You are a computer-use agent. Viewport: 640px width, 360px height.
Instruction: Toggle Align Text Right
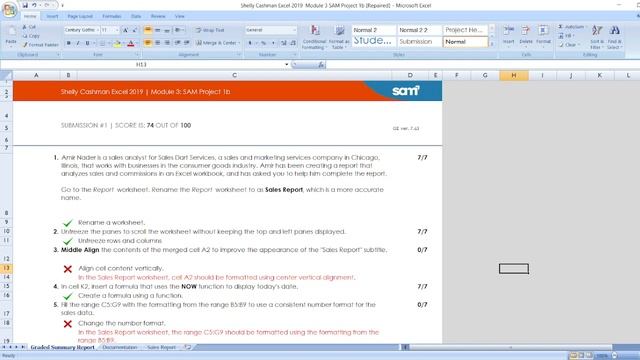pos(167,43)
